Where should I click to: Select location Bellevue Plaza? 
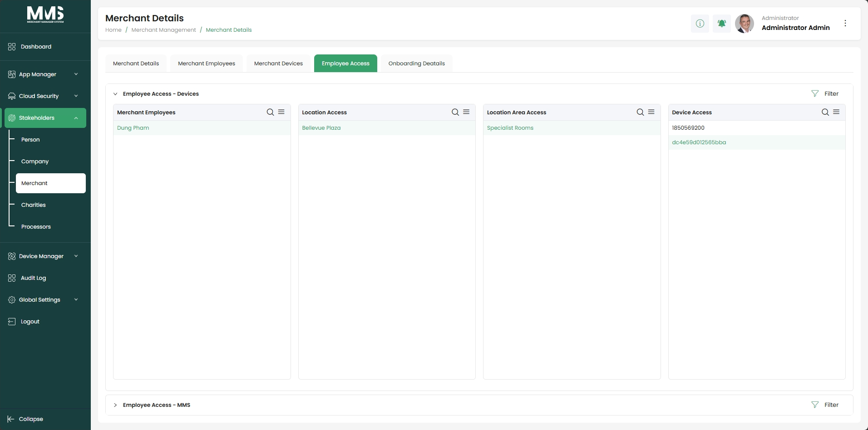click(387, 128)
